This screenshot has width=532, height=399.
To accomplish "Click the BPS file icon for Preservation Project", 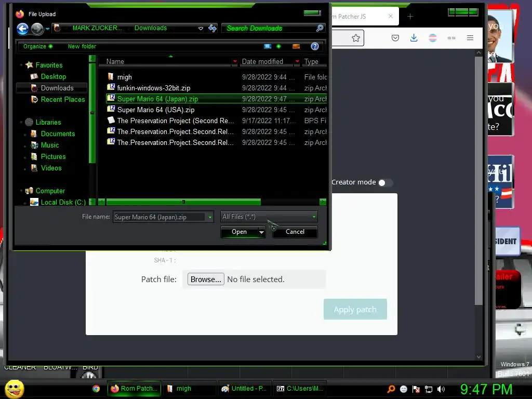I will coord(111,120).
